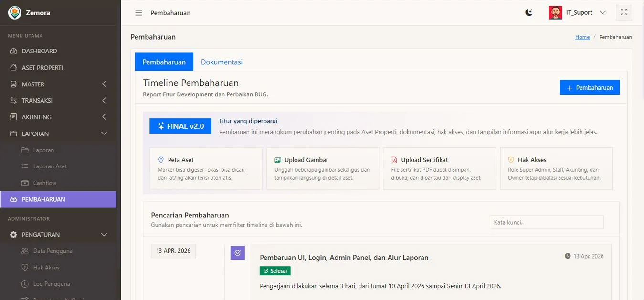Click the Kata kunci search field
The height and width of the screenshot is (300, 644).
[546, 222]
